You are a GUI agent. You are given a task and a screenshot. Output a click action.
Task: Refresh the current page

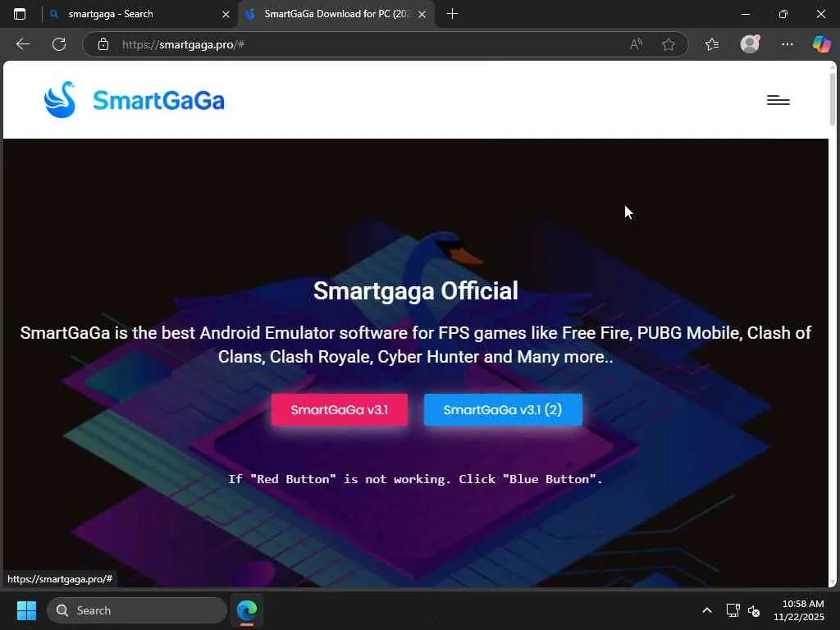(x=59, y=44)
